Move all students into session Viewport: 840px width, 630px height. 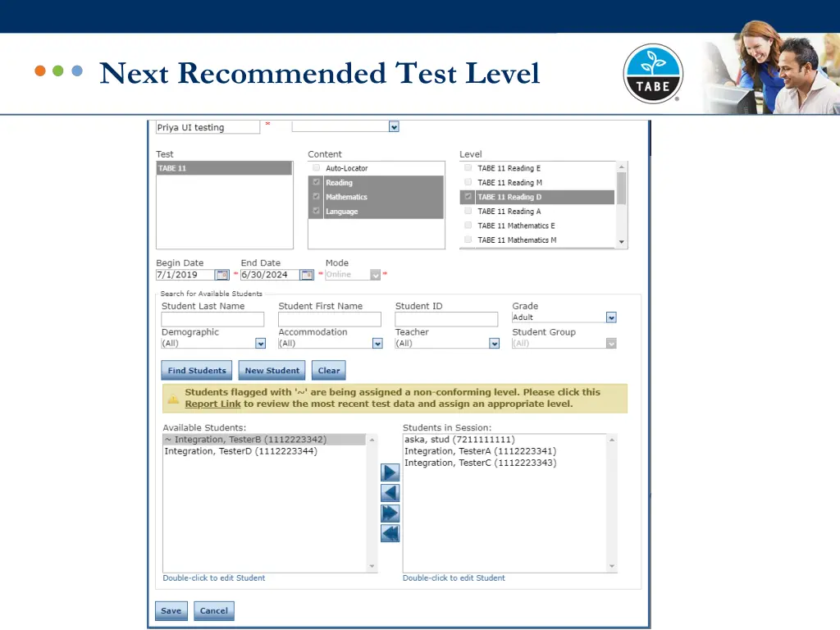tap(390, 514)
